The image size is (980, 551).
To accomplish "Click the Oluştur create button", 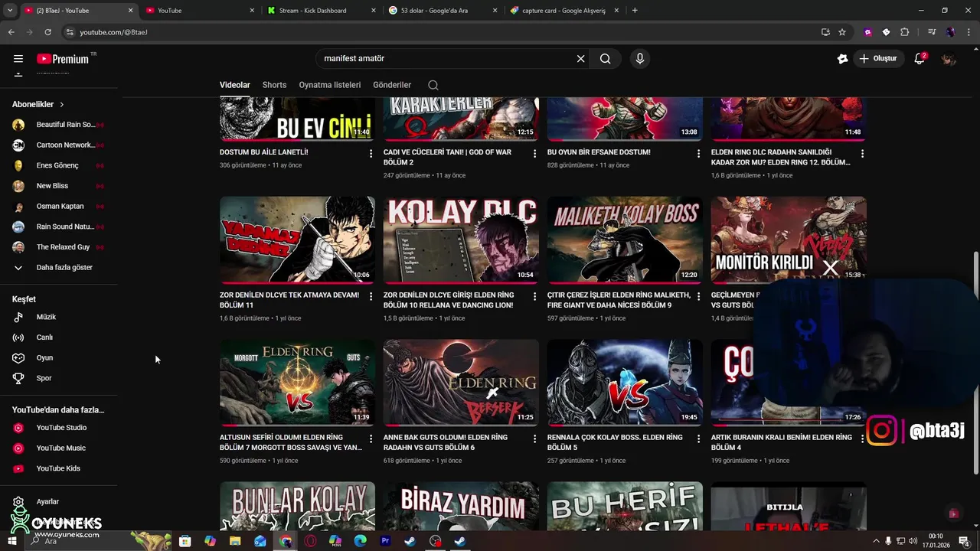I will point(878,58).
